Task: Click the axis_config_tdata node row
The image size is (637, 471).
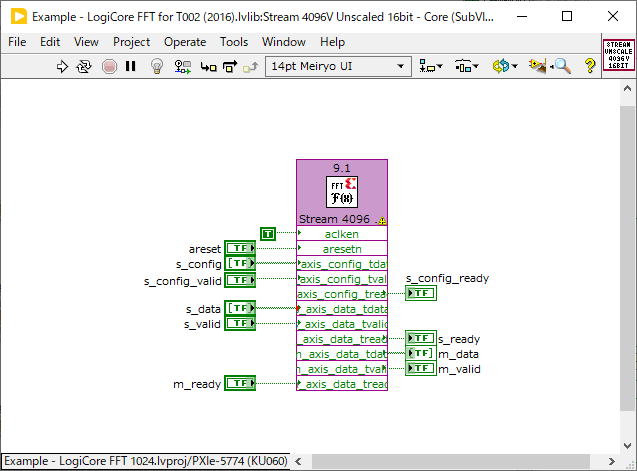Action: click(x=342, y=264)
